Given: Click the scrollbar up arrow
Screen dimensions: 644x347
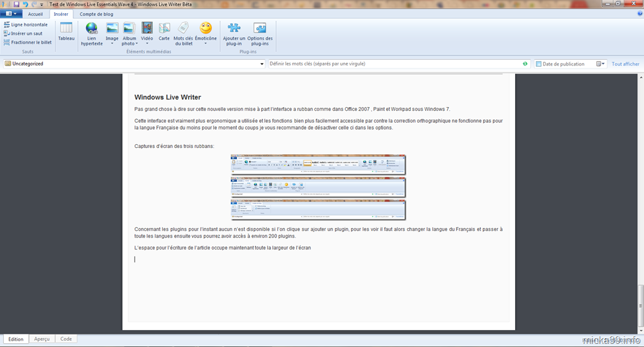Looking at the screenshot, I should [641, 77].
